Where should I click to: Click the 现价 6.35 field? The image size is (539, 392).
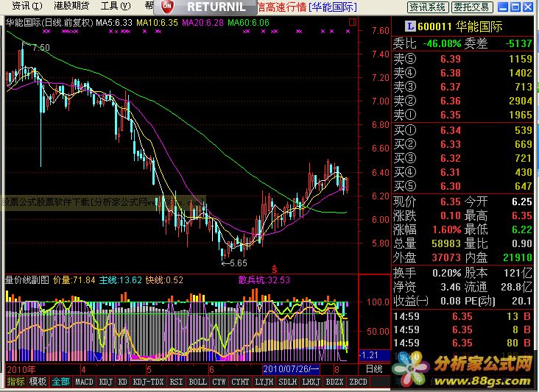[427, 202]
